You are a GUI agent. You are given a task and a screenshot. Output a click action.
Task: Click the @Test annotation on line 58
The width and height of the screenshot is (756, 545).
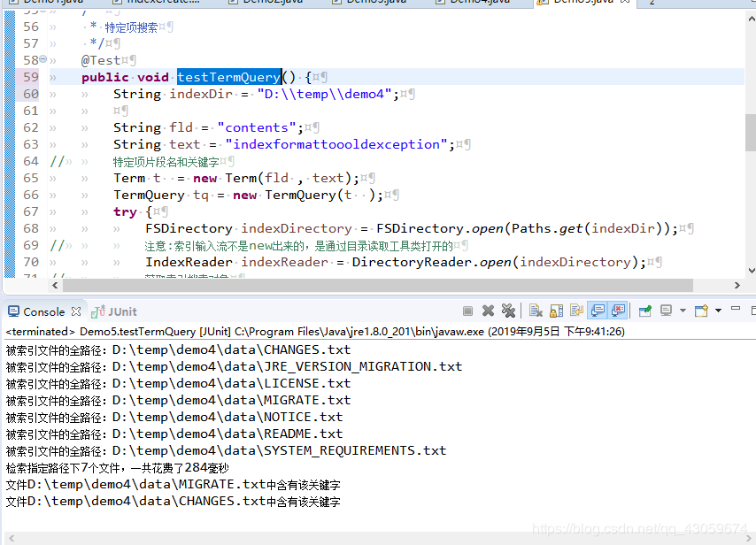pos(101,60)
